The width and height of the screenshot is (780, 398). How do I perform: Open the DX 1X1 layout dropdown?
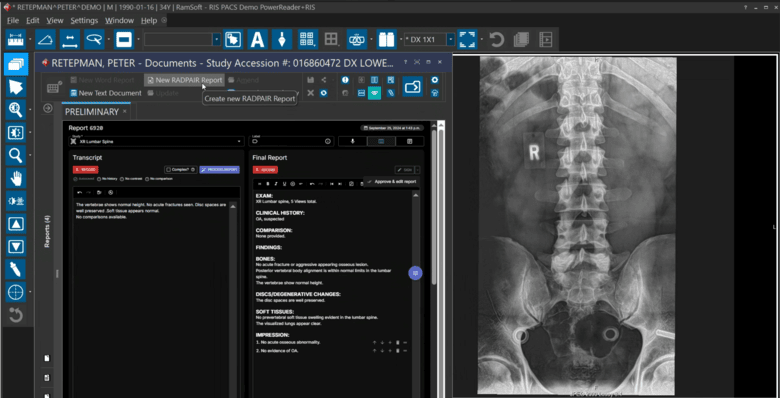[450, 40]
